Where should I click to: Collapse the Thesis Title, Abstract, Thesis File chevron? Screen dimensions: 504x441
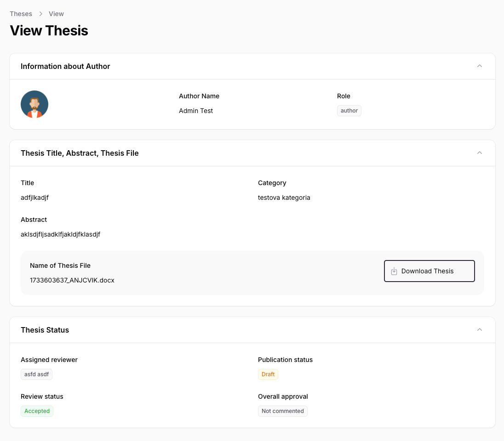[480, 153]
